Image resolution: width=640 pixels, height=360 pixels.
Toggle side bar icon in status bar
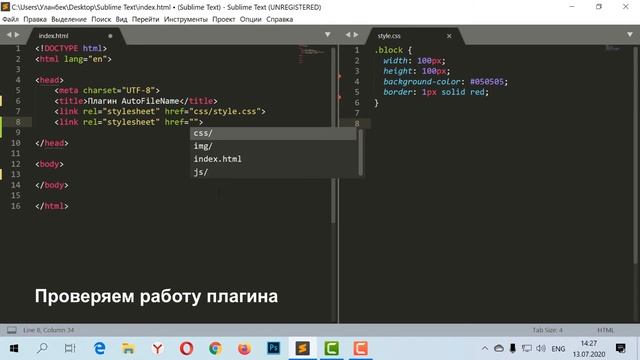(12, 330)
